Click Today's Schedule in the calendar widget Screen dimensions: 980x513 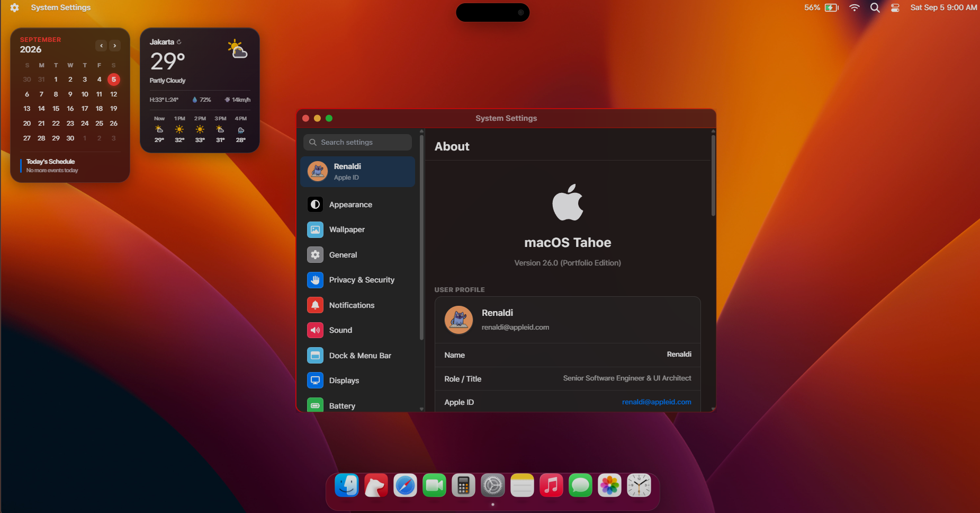pos(51,162)
